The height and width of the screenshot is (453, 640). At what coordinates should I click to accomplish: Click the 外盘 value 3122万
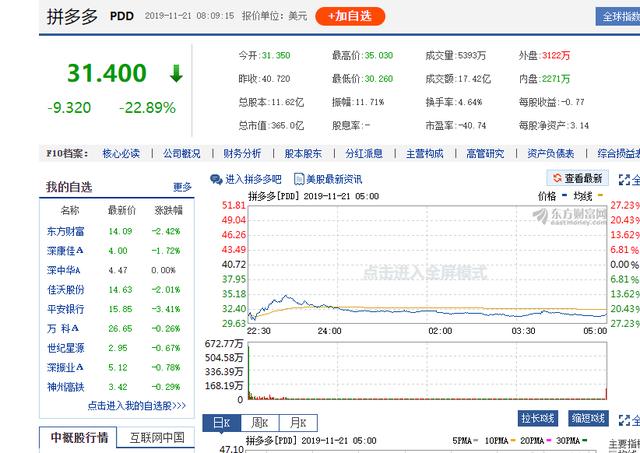pos(556,56)
